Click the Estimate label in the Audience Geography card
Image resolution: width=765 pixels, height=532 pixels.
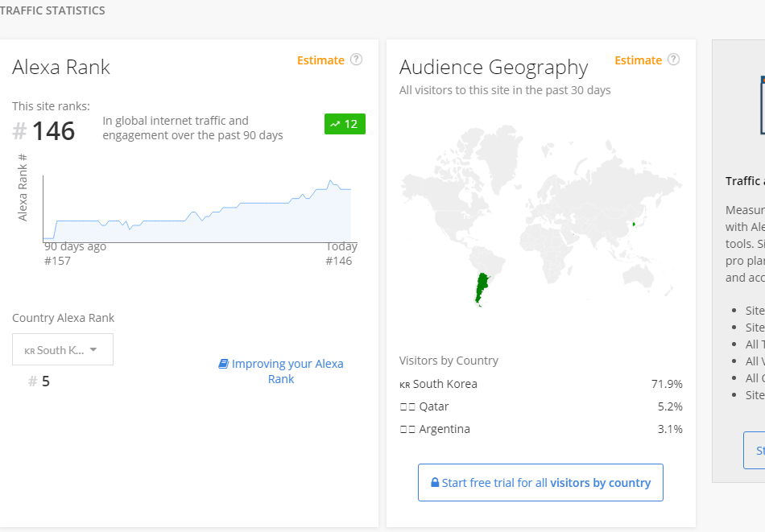coord(638,60)
